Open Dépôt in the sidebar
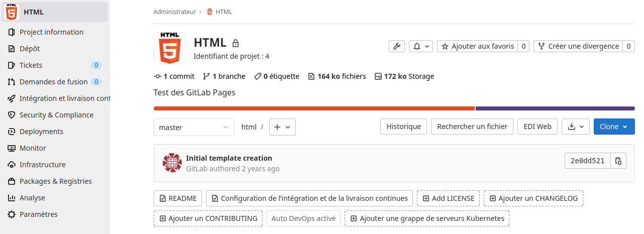 pyautogui.click(x=30, y=49)
